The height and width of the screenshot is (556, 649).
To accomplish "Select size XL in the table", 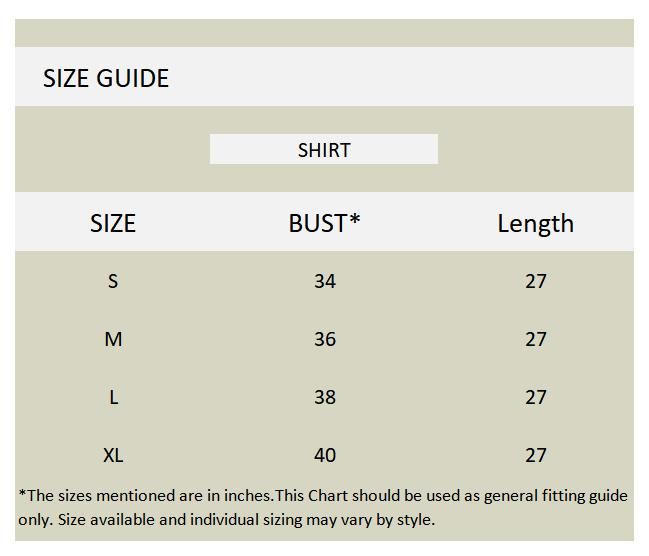I will (113, 455).
